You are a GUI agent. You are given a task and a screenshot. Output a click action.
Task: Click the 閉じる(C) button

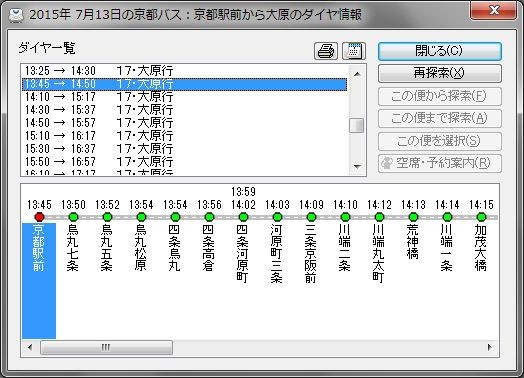point(440,51)
